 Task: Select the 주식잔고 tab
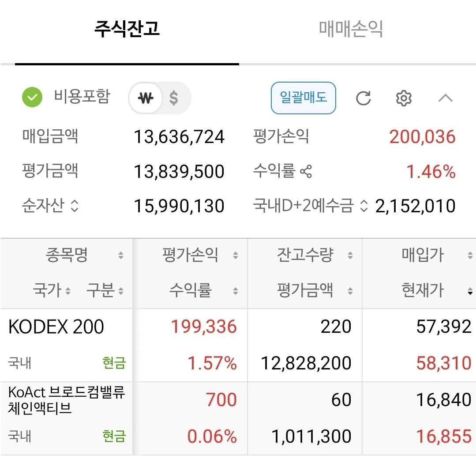127,29
